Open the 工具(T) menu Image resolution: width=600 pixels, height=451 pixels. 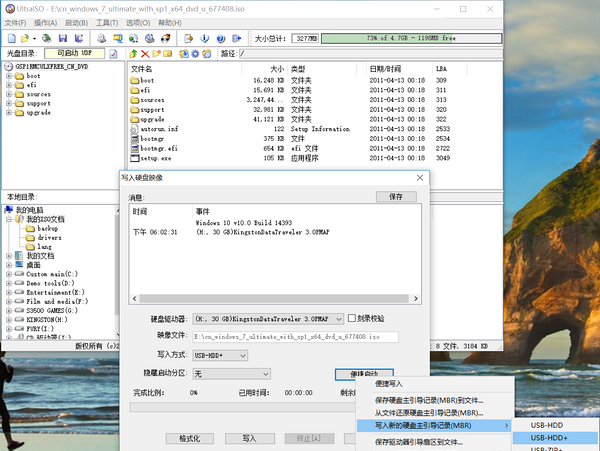pos(107,23)
